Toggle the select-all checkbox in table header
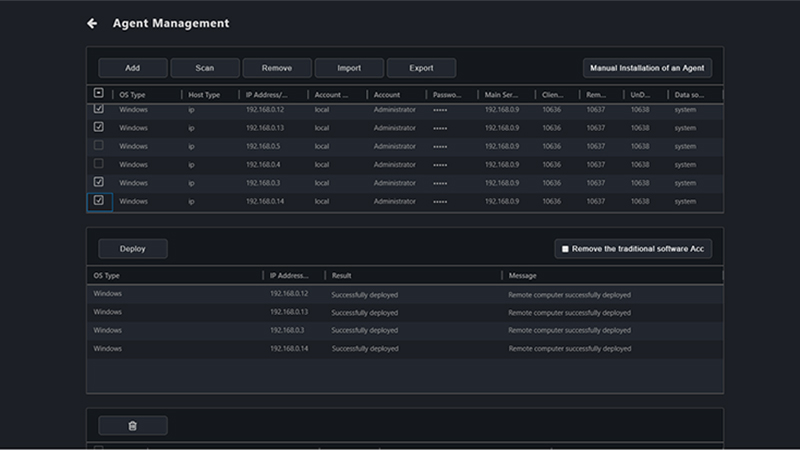This screenshot has width=800, height=450. (98, 94)
